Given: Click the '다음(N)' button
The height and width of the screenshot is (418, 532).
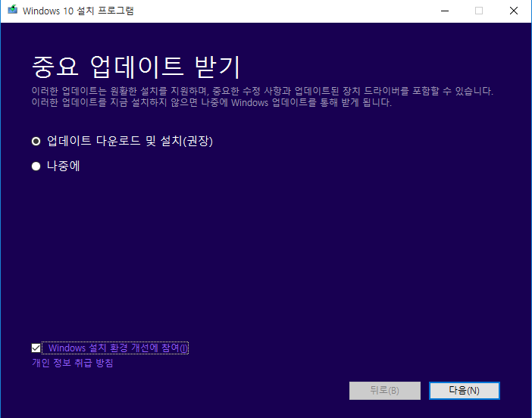Looking at the screenshot, I should 464,391.
